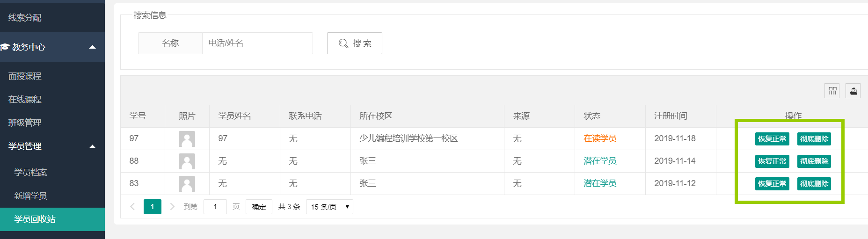Click avatar photo of student 97
The image size is (868, 239).
pos(187,139)
